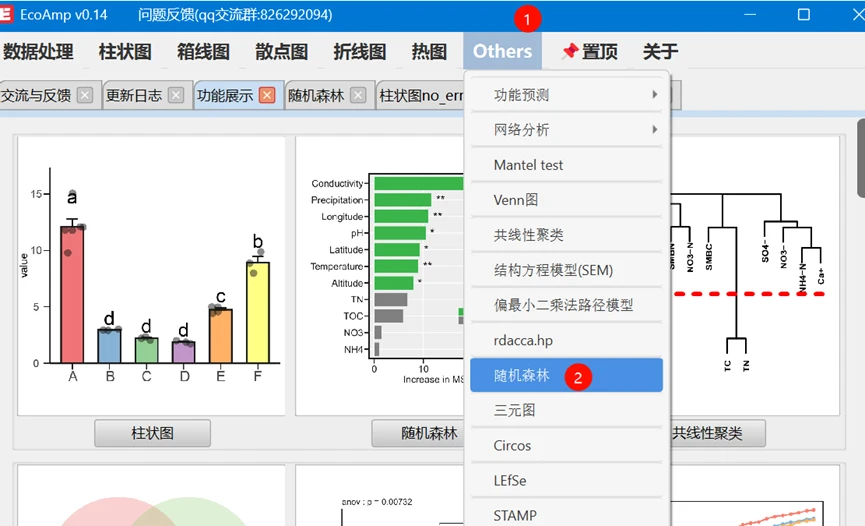Image resolution: width=865 pixels, height=526 pixels.
Task: Open the 热图 menu
Action: 429,52
